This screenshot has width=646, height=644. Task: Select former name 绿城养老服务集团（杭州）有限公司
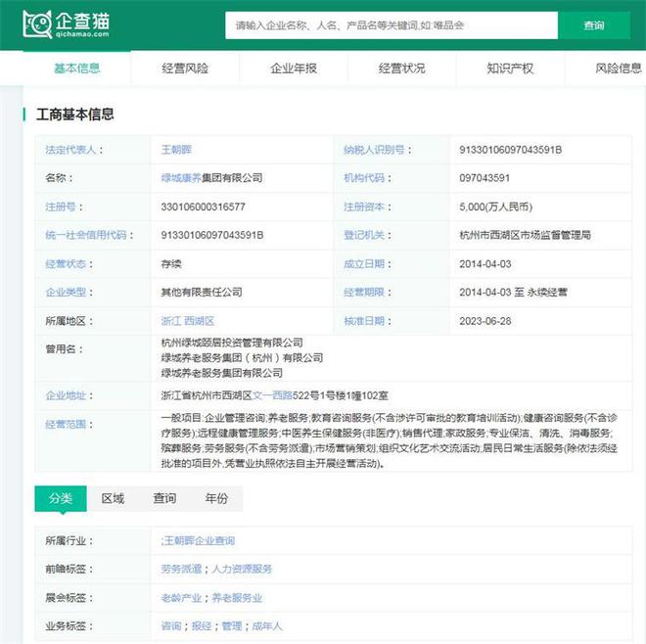243,357
